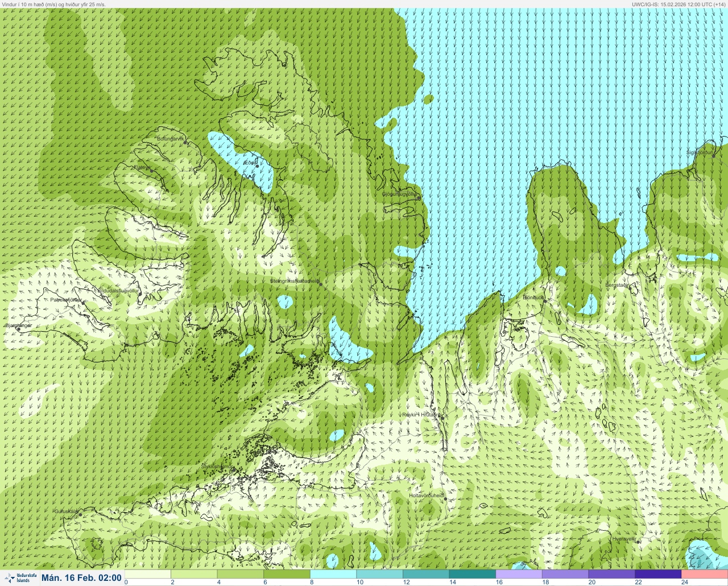The height and width of the screenshot is (586, 728).
Task: Click the 18–20 m/s purple legend swatch
Action: tap(566, 574)
